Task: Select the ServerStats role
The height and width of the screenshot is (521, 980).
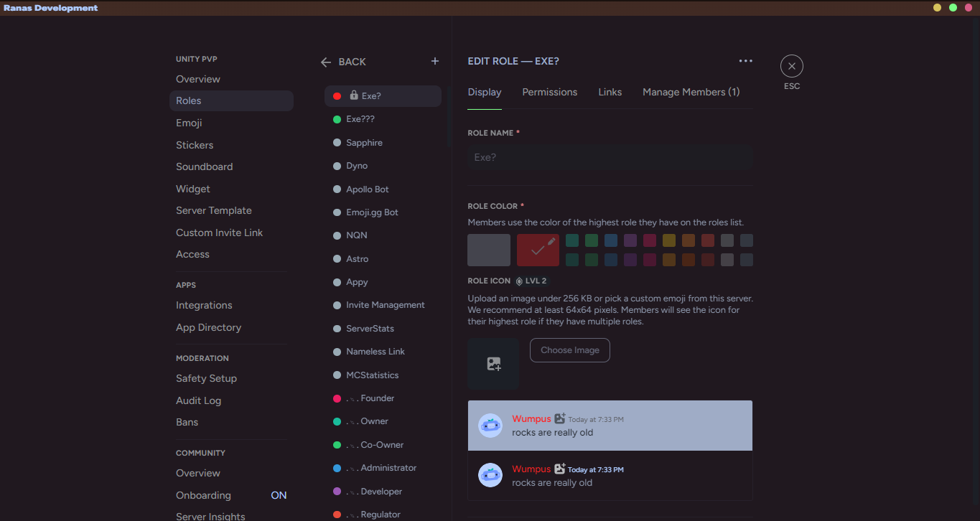Action: [x=383, y=329]
